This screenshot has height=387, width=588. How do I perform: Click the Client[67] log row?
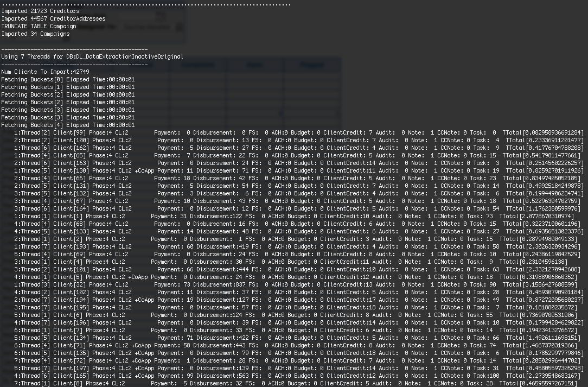click(297, 201)
